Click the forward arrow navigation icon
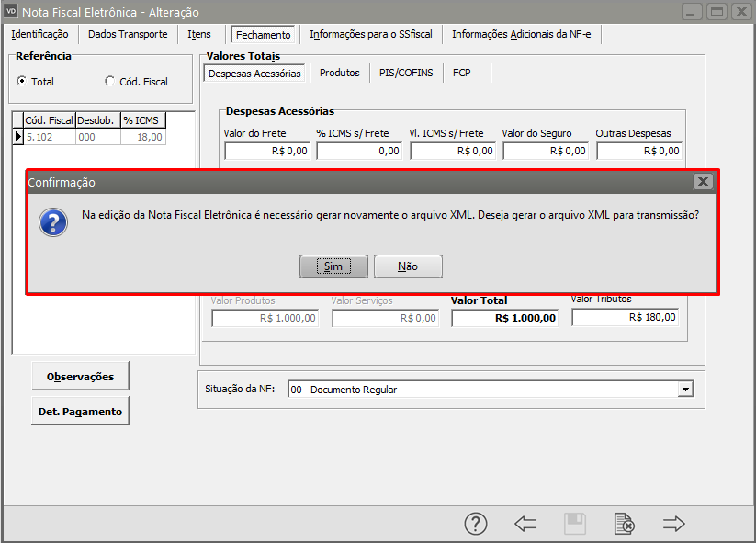This screenshot has height=543, width=756. [x=674, y=524]
